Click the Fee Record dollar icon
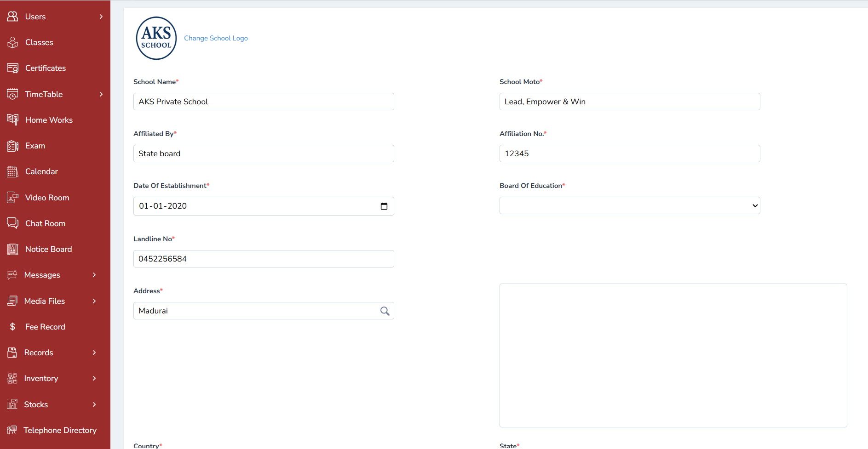 pos(12,326)
